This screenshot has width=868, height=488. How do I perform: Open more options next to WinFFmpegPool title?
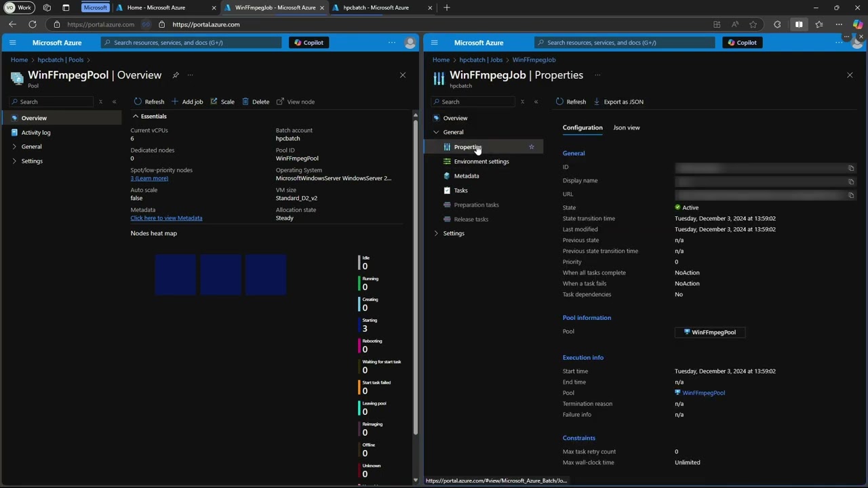click(x=190, y=75)
